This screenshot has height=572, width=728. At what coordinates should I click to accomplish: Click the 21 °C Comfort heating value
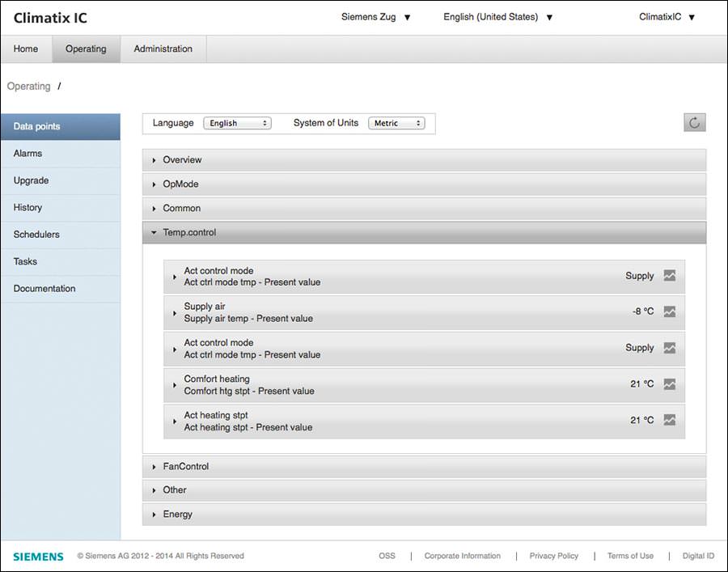(642, 384)
